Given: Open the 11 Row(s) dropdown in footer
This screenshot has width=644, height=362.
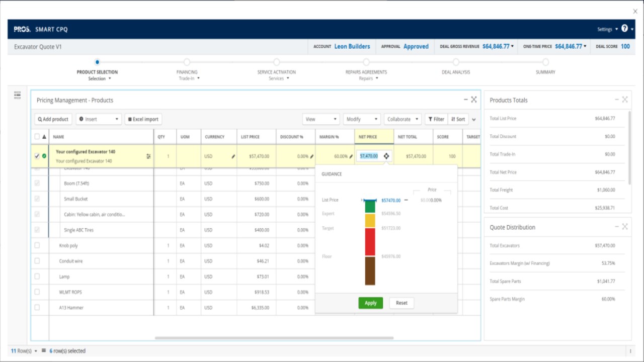Looking at the screenshot, I should click(24, 351).
